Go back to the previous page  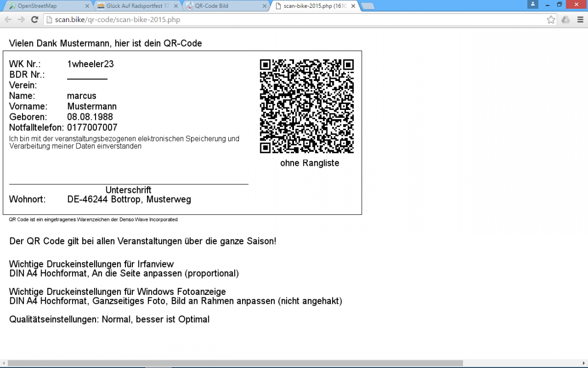8,20
